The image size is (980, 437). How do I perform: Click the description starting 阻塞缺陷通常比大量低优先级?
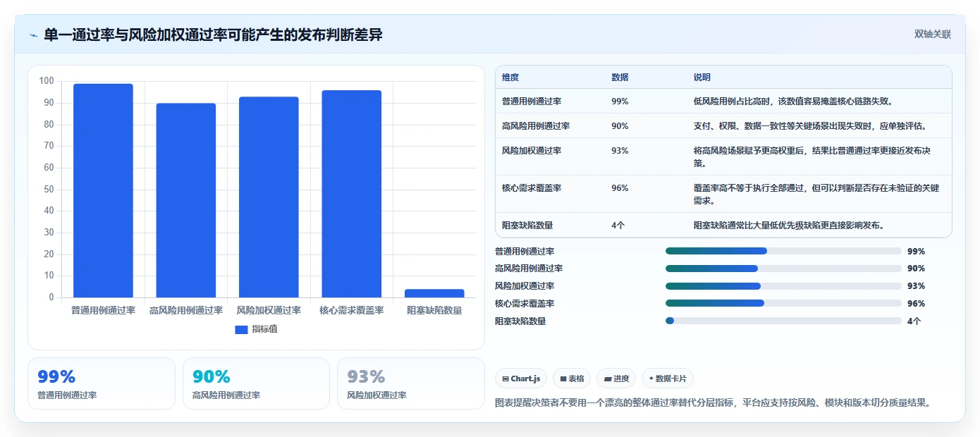(789, 226)
